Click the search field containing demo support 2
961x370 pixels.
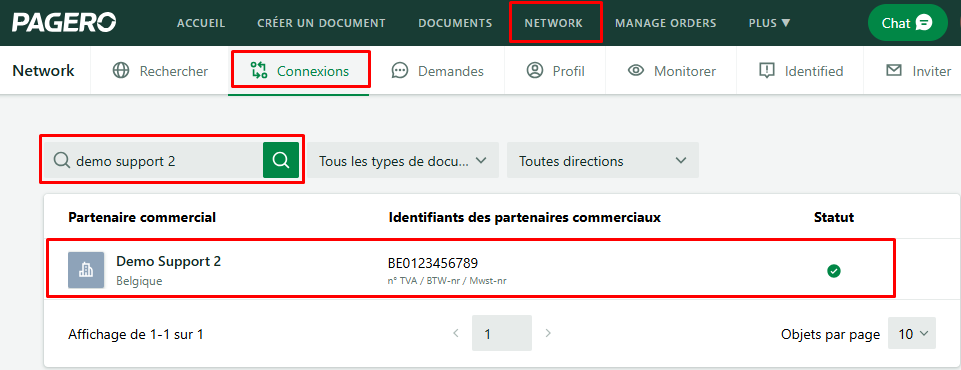153,160
